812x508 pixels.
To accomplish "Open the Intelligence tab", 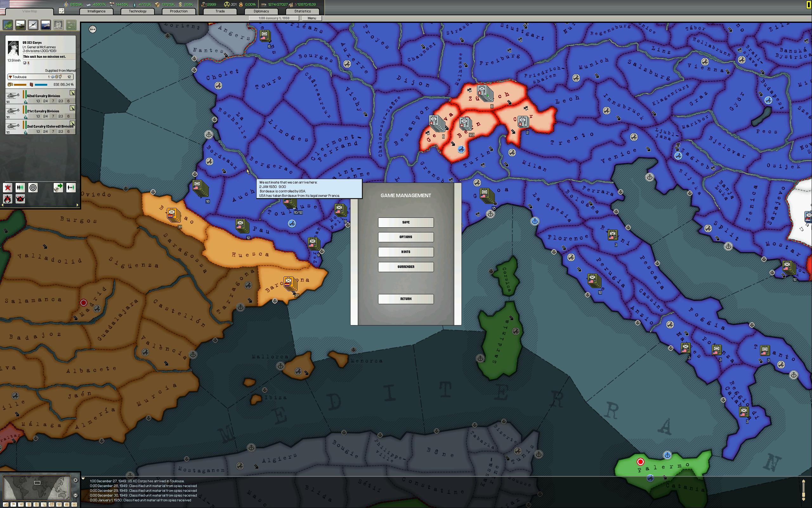I will pyautogui.click(x=96, y=11).
